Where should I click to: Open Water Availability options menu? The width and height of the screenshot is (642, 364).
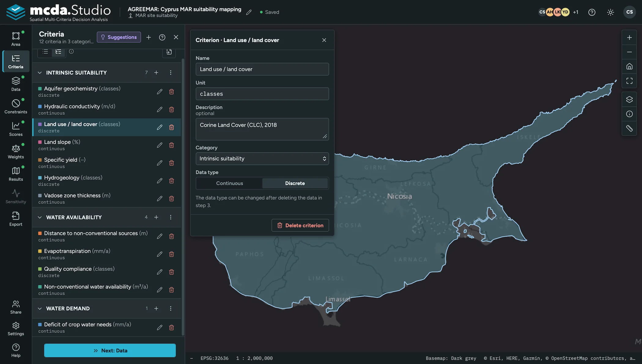tap(171, 217)
